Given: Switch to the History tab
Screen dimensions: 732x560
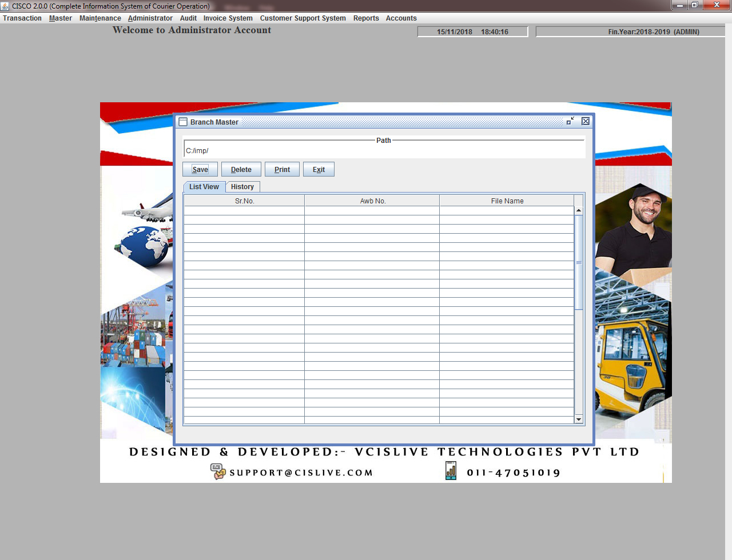Looking at the screenshot, I should coord(242,187).
